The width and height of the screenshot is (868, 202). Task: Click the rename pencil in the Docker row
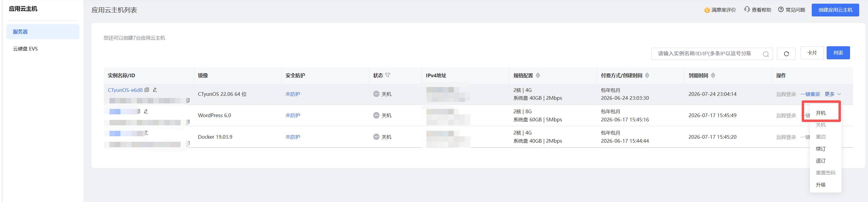point(146,133)
